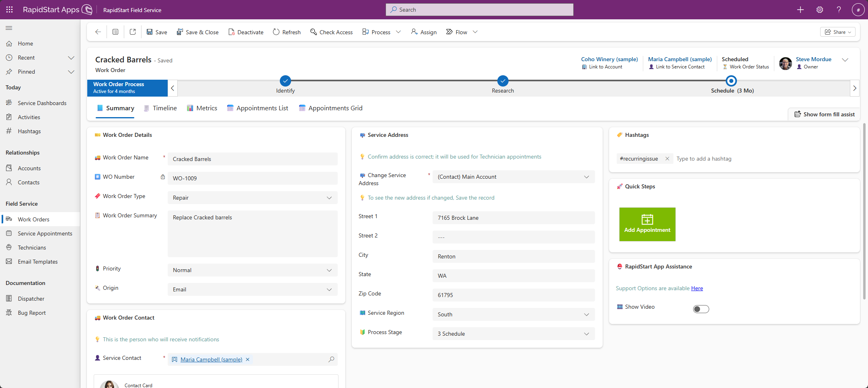Image resolution: width=868 pixels, height=388 pixels.
Task: Click the plus icon to create new record
Action: pos(800,10)
